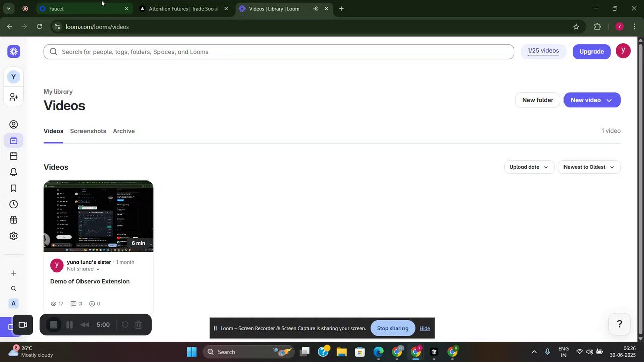Click comments count on Demo video

pyautogui.click(x=76, y=304)
